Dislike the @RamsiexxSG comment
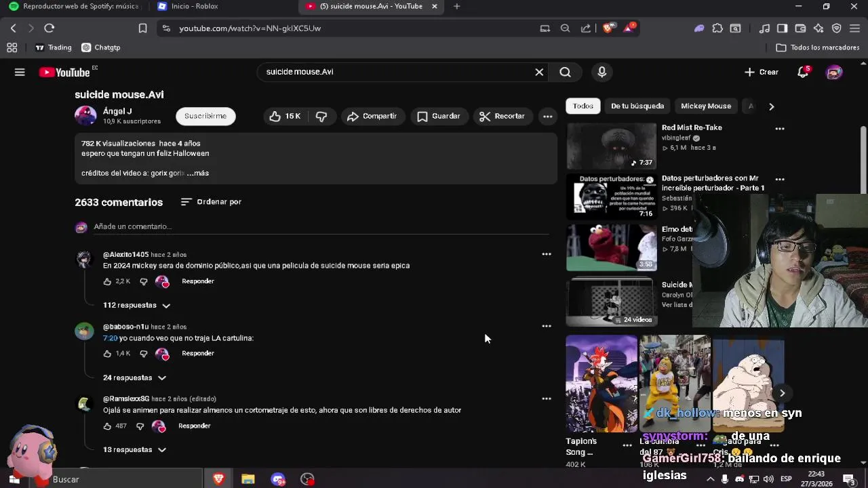Image resolution: width=868 pixels, height=488 pixels. (140, 426)
